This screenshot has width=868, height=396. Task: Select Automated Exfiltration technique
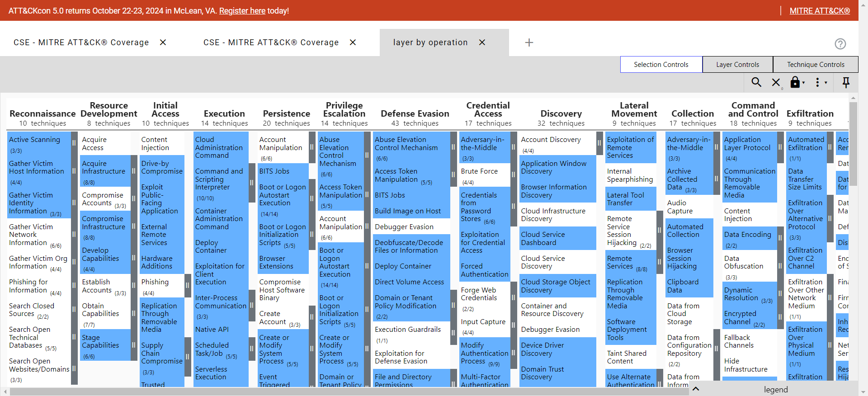pyautogui.click(x=807, y=147)
